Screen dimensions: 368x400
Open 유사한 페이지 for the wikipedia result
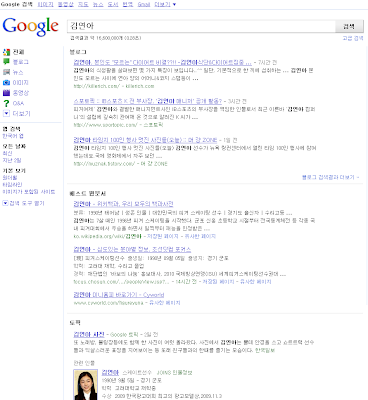click(x=200, y=236)
